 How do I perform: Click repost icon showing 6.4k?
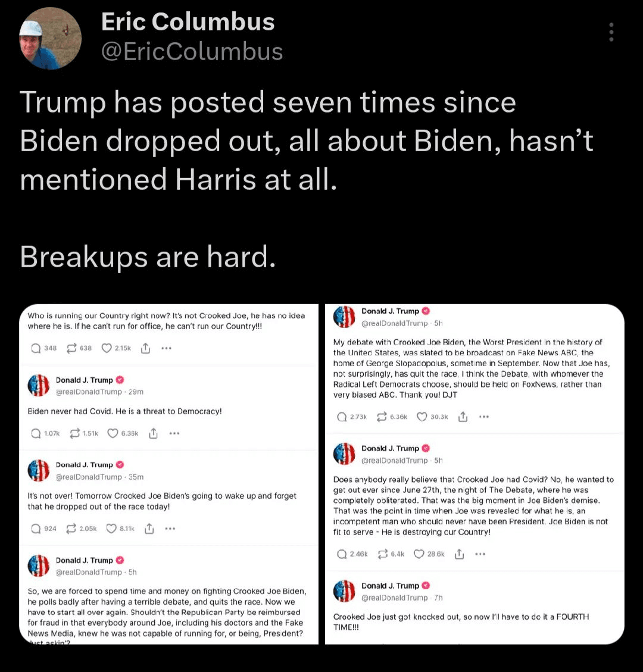point(382,554)
